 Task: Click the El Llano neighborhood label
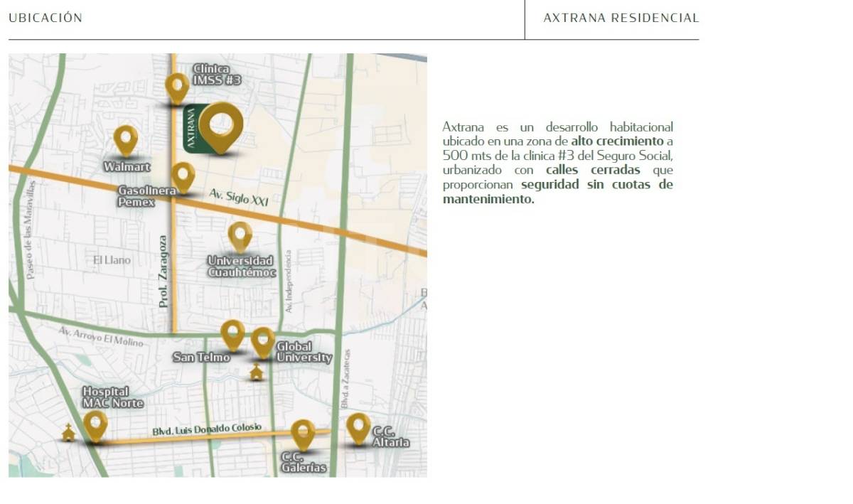coord(112,260)
